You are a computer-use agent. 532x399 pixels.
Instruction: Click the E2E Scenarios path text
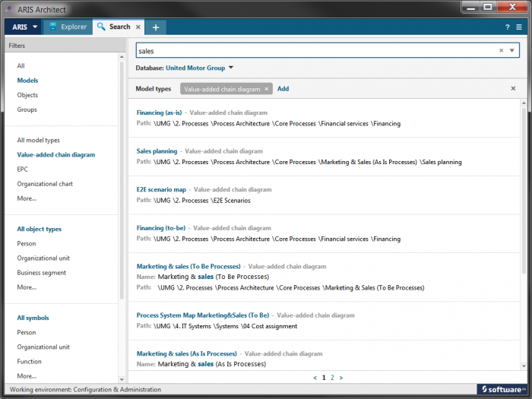(x=232, y=201)
